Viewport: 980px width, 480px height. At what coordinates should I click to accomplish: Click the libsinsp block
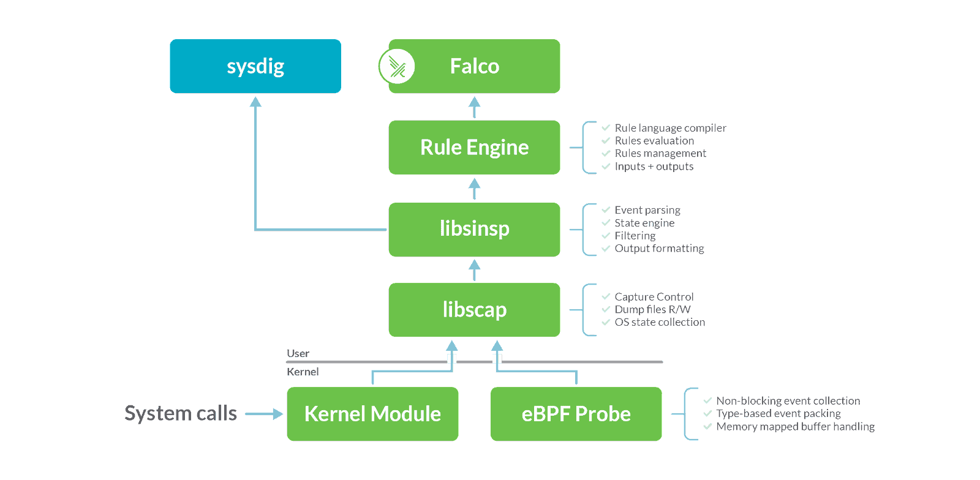[x=475, y=229]
